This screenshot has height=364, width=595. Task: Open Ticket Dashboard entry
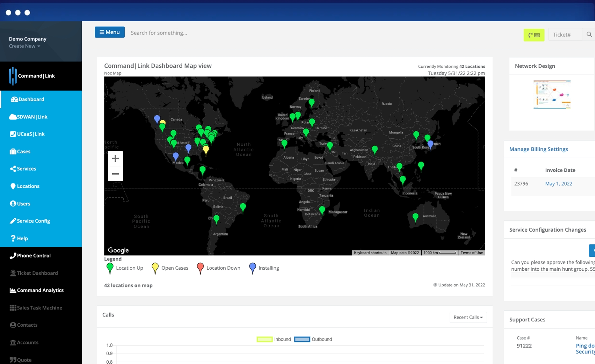coord(37,273)
